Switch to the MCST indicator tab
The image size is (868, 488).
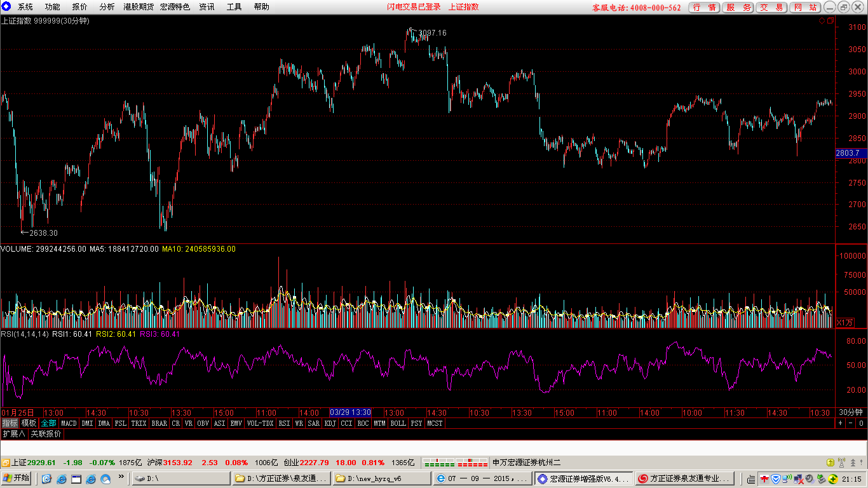(x=435, y=423)
